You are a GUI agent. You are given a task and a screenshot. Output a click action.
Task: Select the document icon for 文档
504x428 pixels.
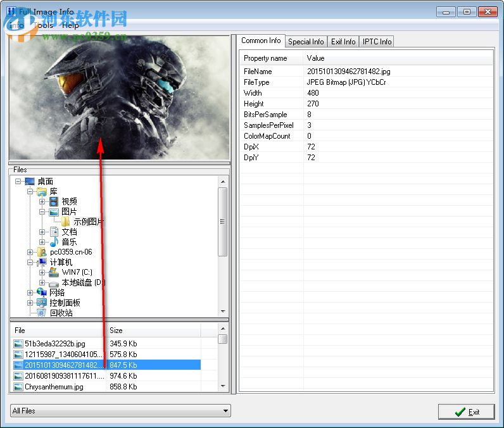[54, 232]
